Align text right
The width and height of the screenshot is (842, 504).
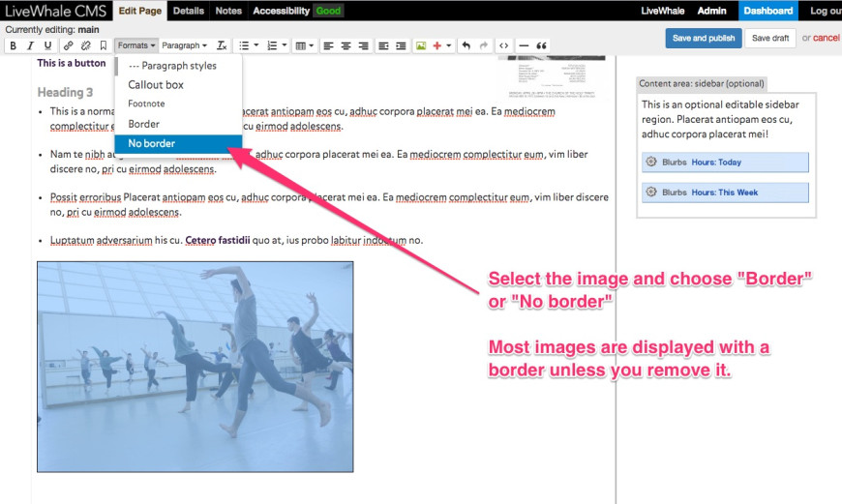364,45
